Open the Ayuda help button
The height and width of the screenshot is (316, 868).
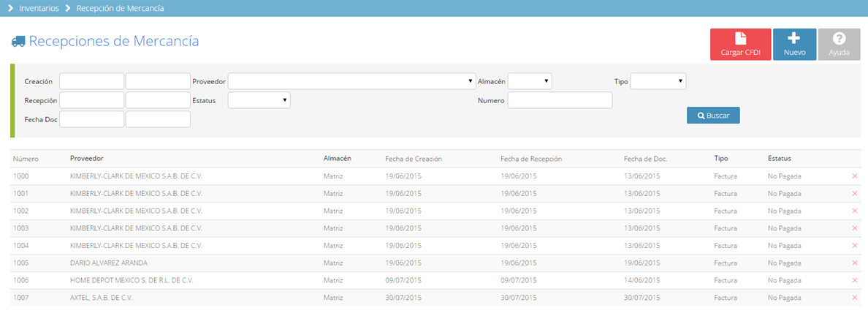tap(839, 45)
